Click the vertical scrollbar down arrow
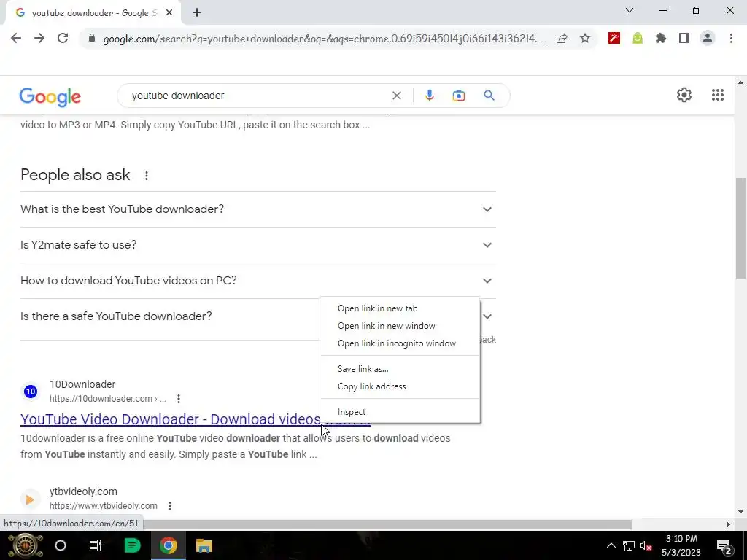 point(740,513)
